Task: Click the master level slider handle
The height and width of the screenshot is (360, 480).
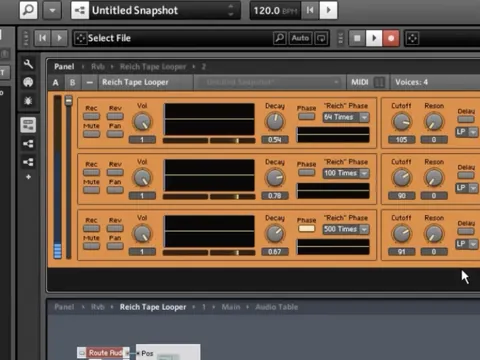Action: tap(69, 100)
